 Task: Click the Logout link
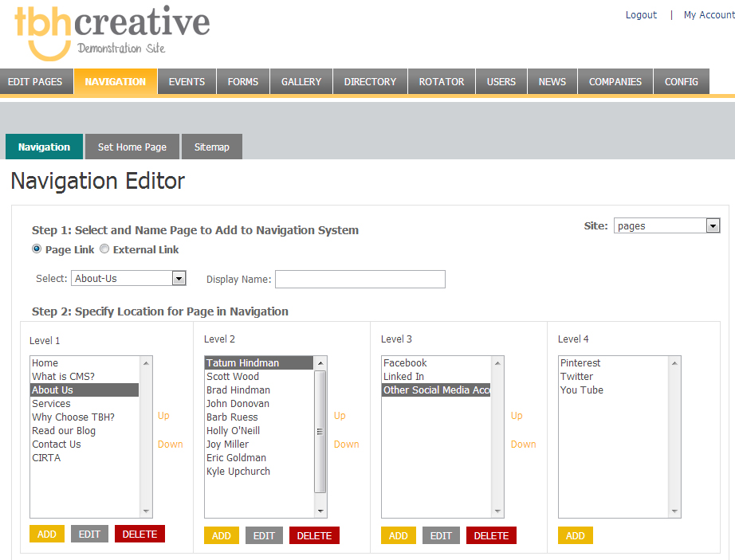tap(641, 15)
